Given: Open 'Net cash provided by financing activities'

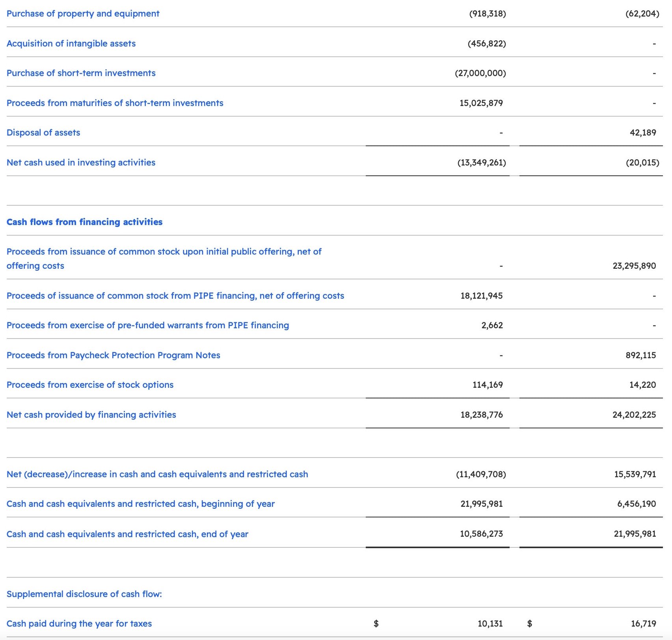Looking at the screenshot, I should [x=91, y=415].
